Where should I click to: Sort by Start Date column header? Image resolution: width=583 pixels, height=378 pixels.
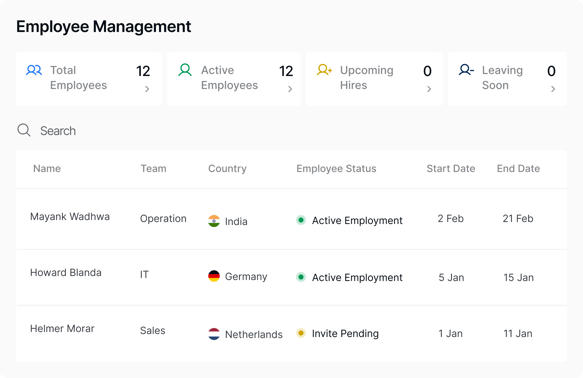[x=451, y=168]
